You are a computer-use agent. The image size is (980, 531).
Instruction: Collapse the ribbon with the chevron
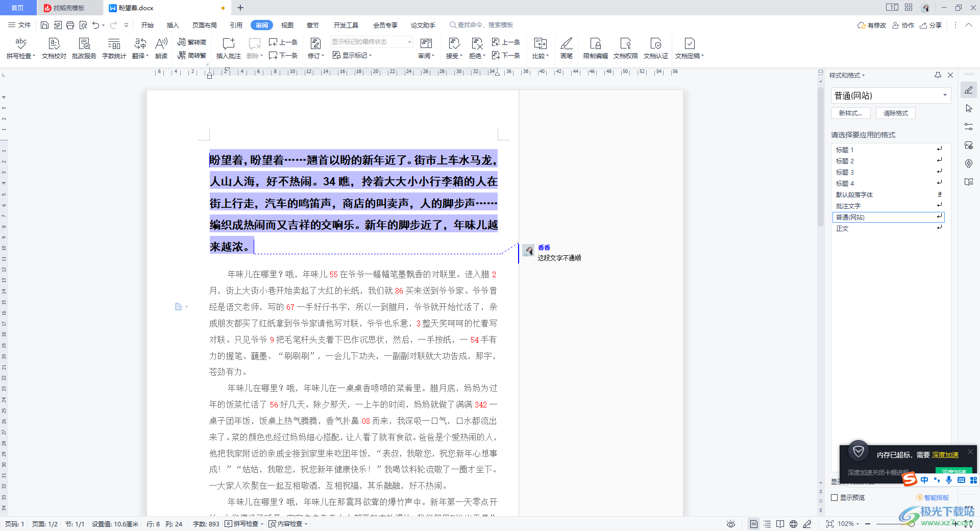[x=969, y=25]
